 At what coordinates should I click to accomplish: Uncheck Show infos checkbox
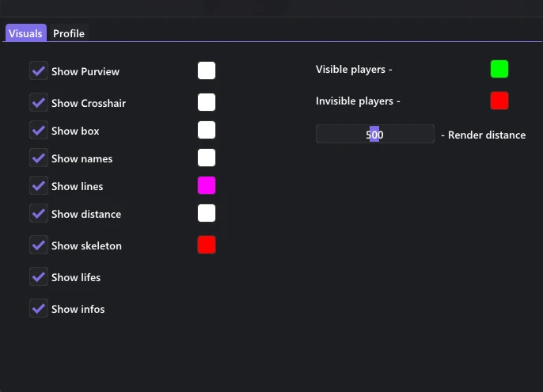click(39, 309)
